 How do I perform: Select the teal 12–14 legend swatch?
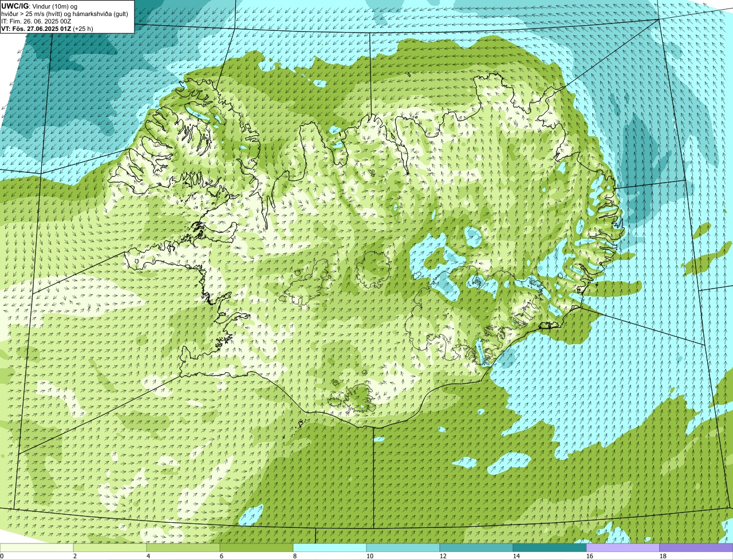tap(476, 547)
